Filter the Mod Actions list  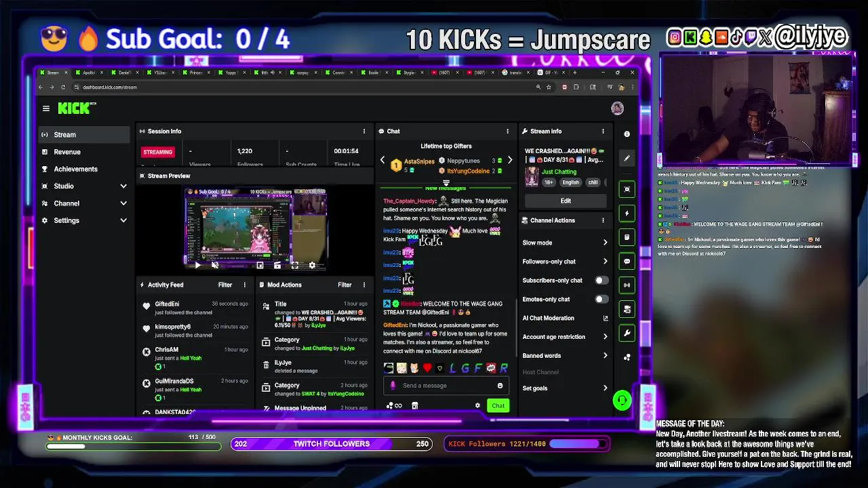[x=344, y=285]
